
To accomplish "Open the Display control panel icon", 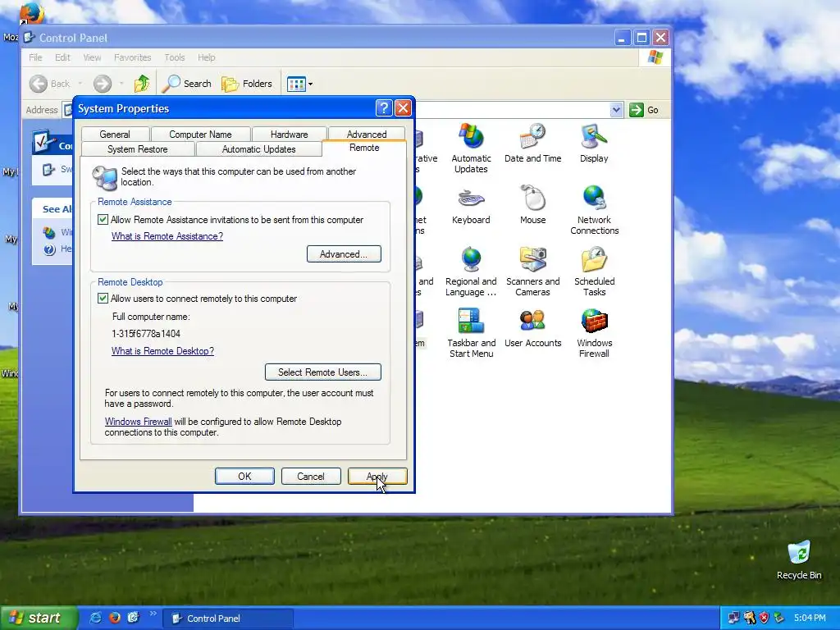I will (x=594, y=144).
